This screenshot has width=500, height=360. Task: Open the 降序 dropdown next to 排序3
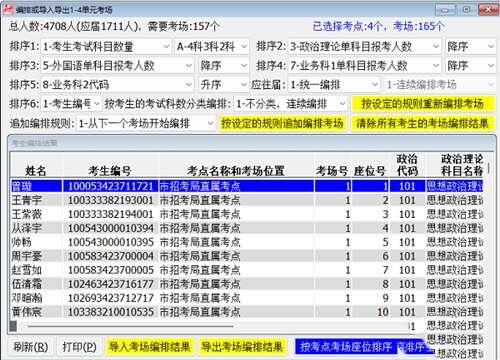click(x=223, y=66)
